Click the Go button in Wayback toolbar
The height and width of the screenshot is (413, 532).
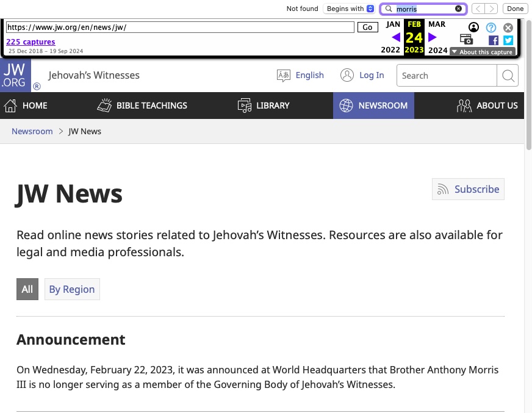click(368, 27)
